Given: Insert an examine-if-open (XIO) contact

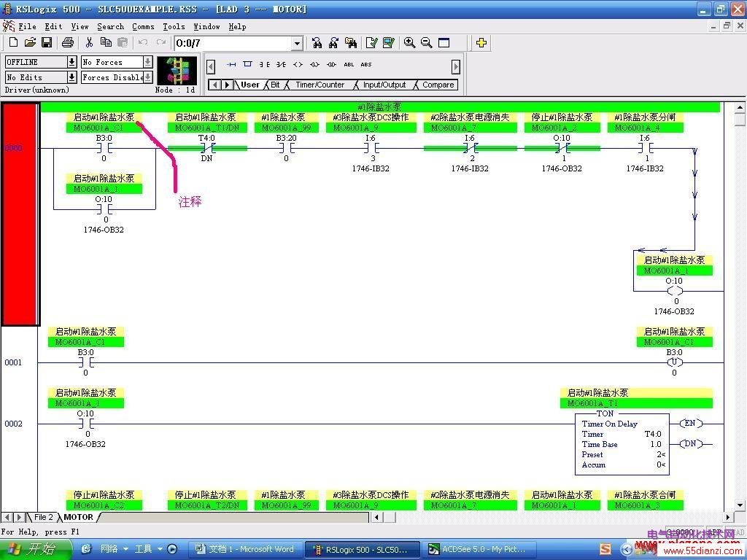Looking at the screenshot, I should click(x=281, y=64).
